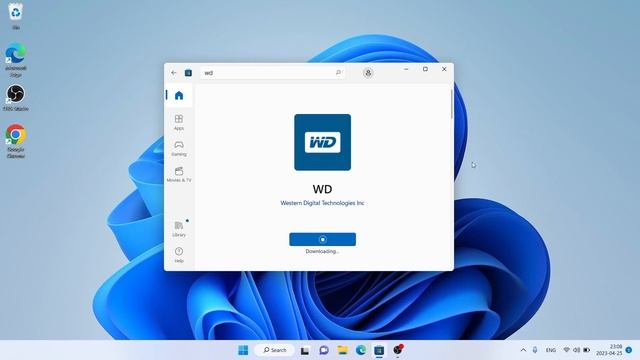The width and height of the screenshot is (640, 360).
Task: Open the notification count badge
Action: coord(629,350)
